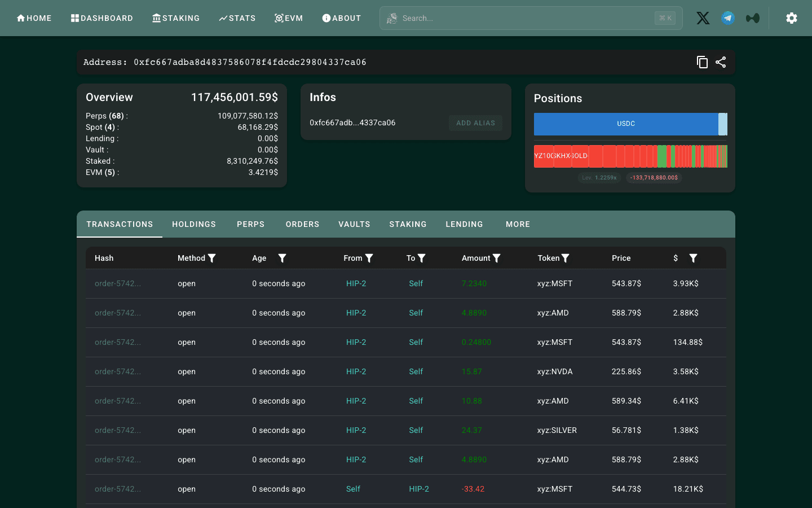Open the Vaults tab
Screen dimensions: 812x508
click(x=354, y=224)
